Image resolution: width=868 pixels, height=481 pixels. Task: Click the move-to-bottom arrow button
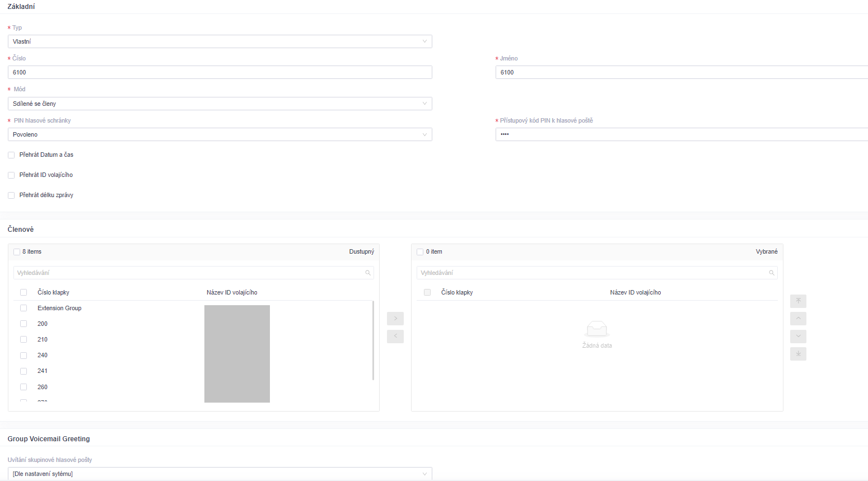(x=798, y=354)
